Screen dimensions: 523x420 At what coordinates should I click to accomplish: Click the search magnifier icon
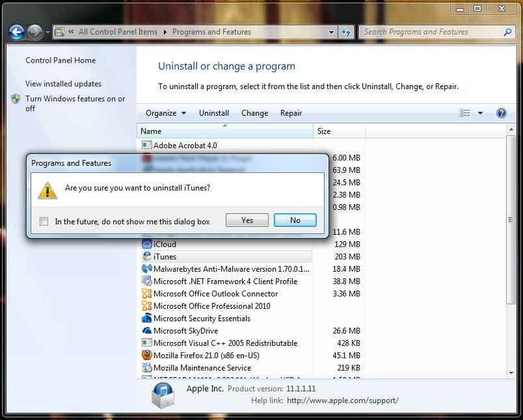[508, 32]
